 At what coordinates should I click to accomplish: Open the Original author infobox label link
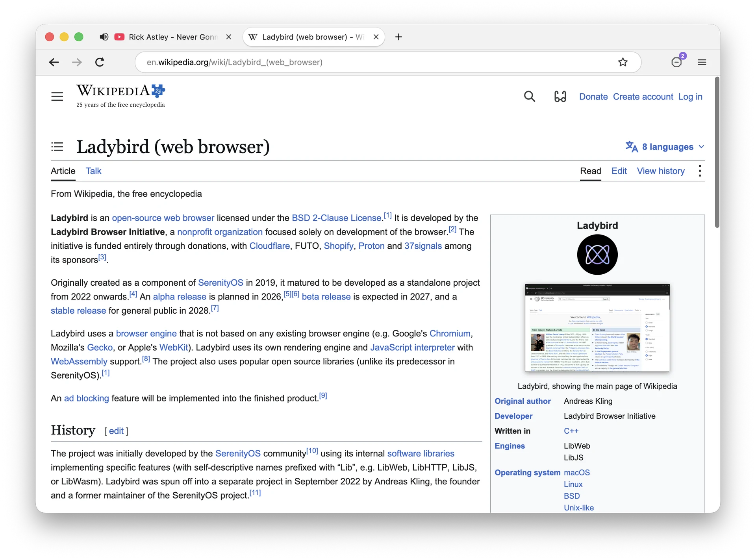[523, 401]
